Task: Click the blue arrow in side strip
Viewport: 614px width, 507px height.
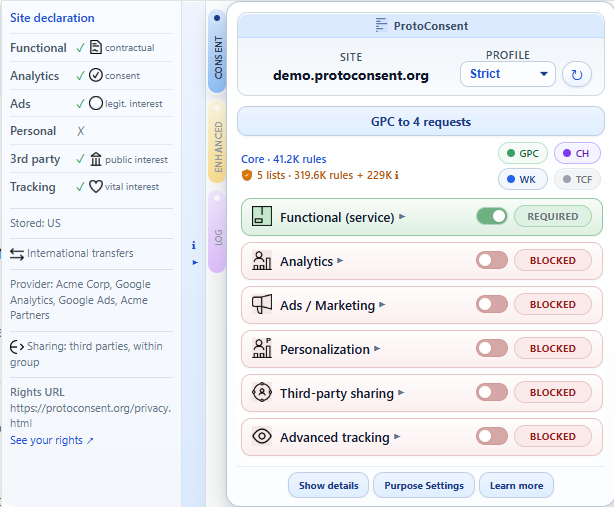Action: pos(195,262)
